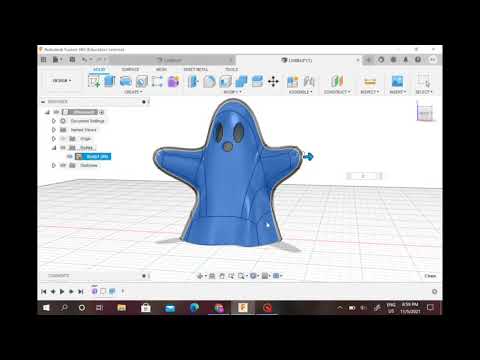Expand Named Views node

tap(54, 130)
